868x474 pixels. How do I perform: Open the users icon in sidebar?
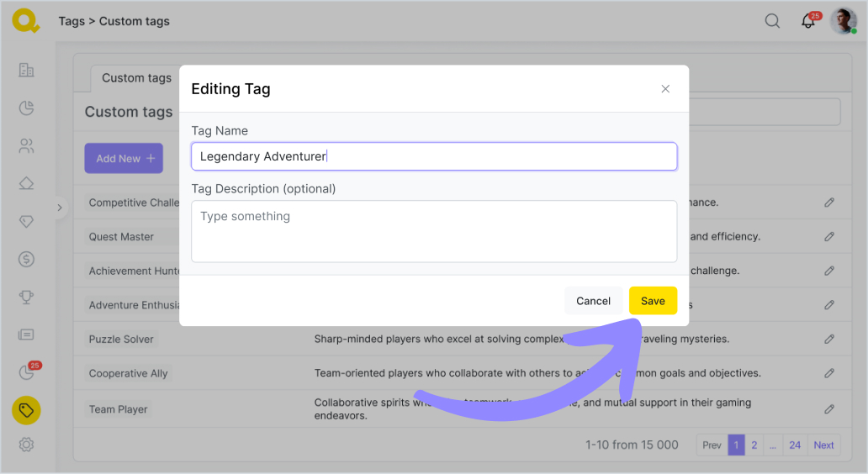26,146
